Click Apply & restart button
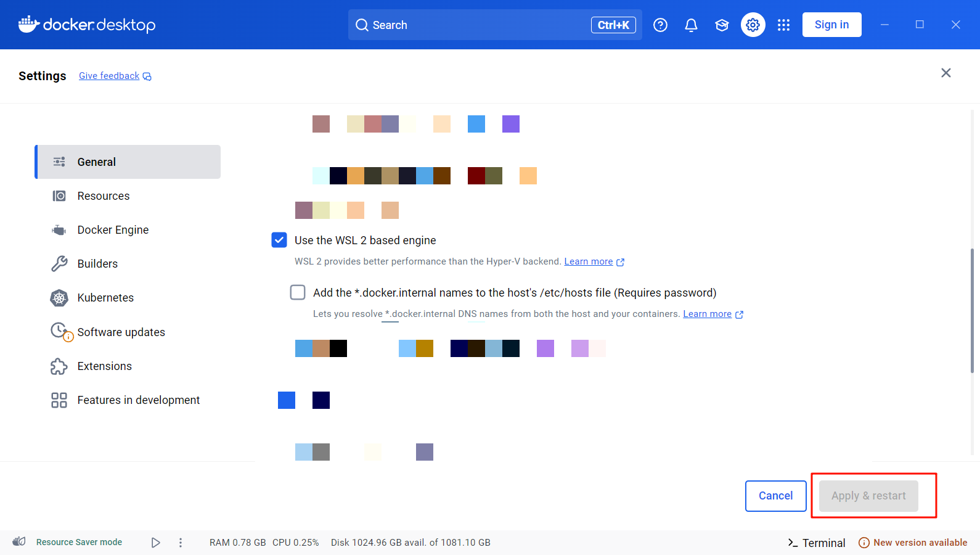The image size is (980, 555). pyautogui.click(x=868, y=496)
